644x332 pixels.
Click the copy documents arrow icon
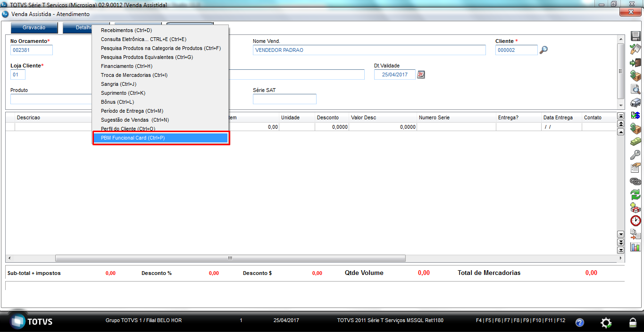click(636, 234)
